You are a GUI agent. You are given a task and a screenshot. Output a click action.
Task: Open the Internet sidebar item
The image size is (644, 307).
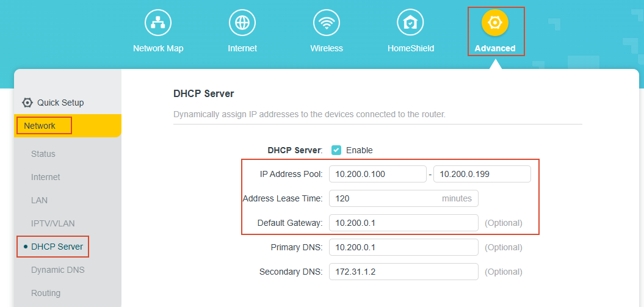point(46,178)
